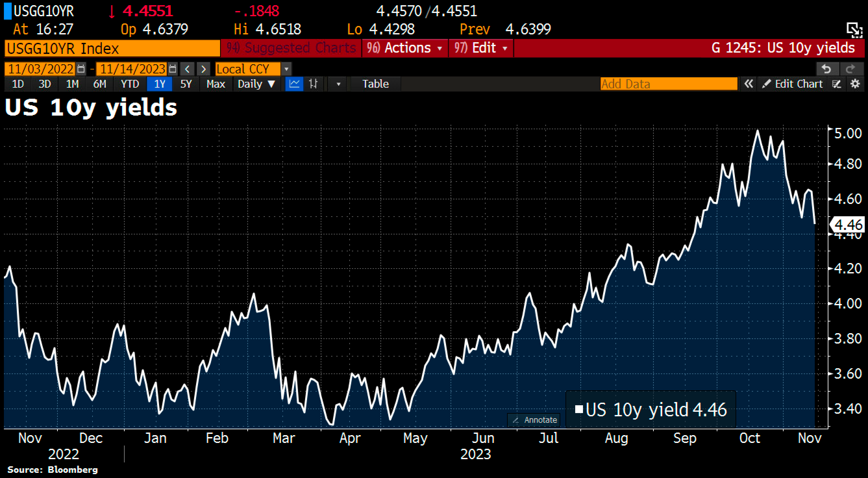This screenshot has height=478, width=868.
Task: Open chart settings gear icon
Action: click(x=856, y=84)
